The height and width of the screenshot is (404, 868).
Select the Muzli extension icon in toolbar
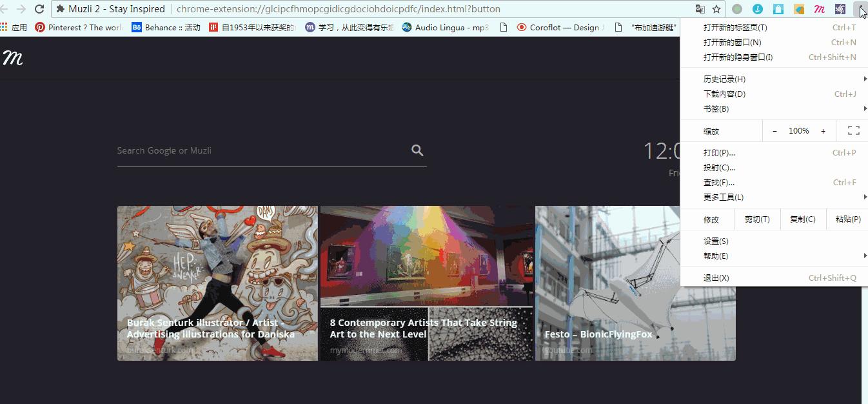(819, 9)
